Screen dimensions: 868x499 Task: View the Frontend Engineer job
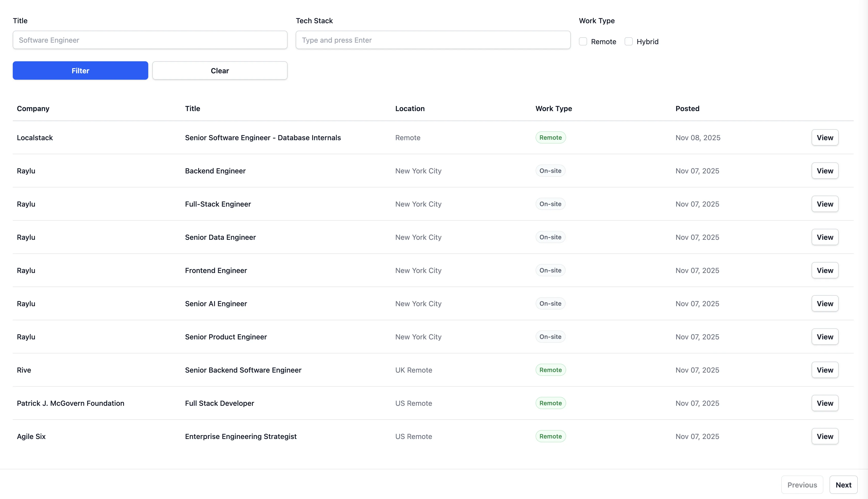tap(825, 270)
